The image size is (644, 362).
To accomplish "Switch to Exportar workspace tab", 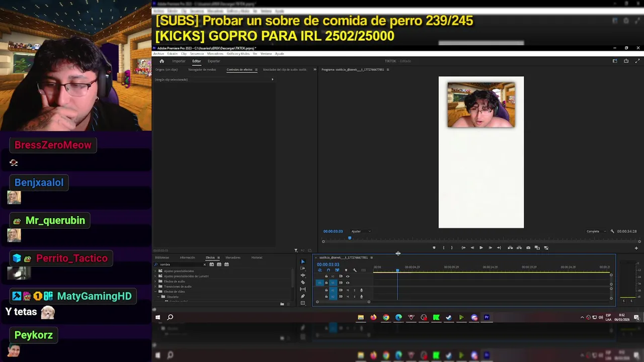I will click(x=214, y=61).
